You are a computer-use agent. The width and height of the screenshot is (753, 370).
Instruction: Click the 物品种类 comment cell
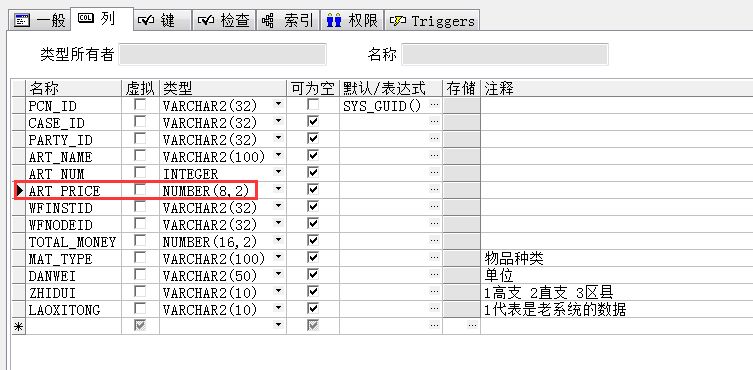(617, 259)
